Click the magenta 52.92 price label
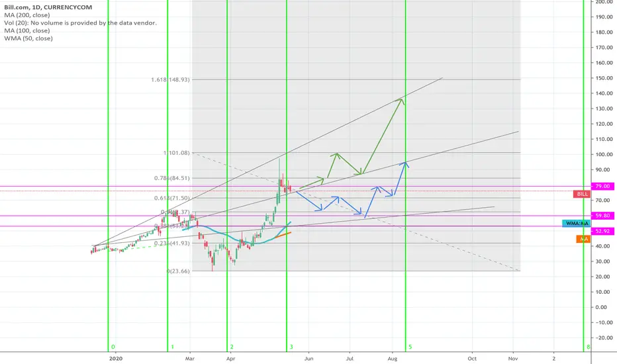 (602, 231)
